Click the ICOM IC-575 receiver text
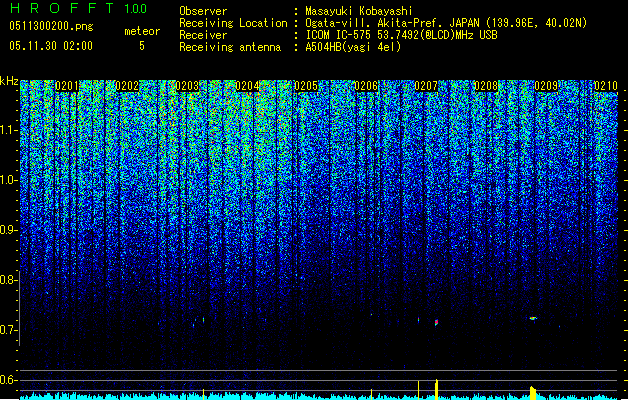The height and width of the screenshot is (400, 629). (401, 35)
